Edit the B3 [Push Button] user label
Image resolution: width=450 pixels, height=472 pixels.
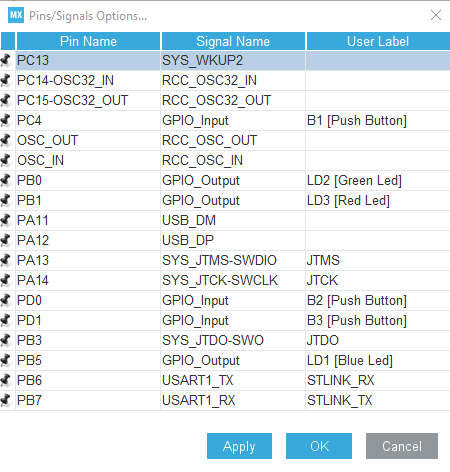[x=378, y=320]
